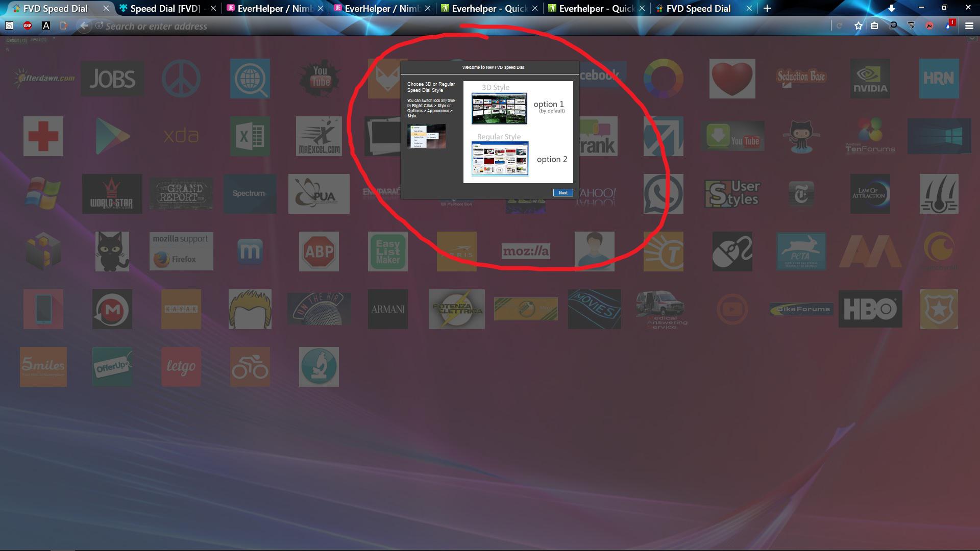
Task: Open the downloads arrow
Action: (x=891, y=8)
